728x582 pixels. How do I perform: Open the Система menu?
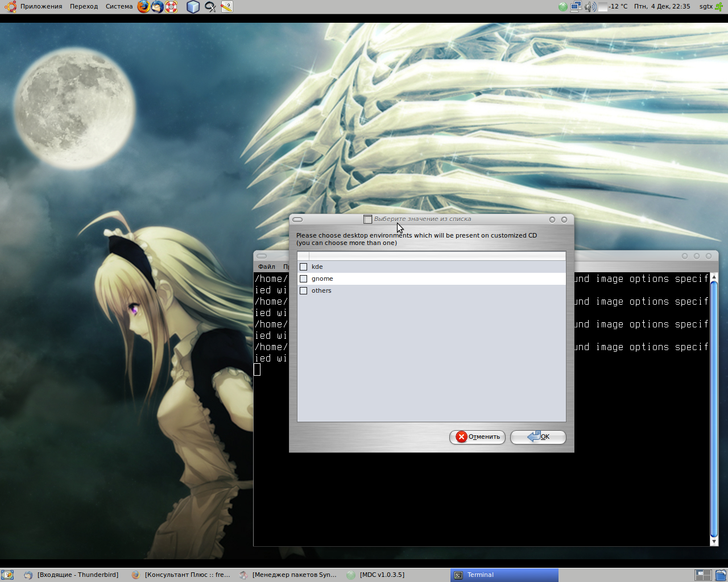point(119,7)
